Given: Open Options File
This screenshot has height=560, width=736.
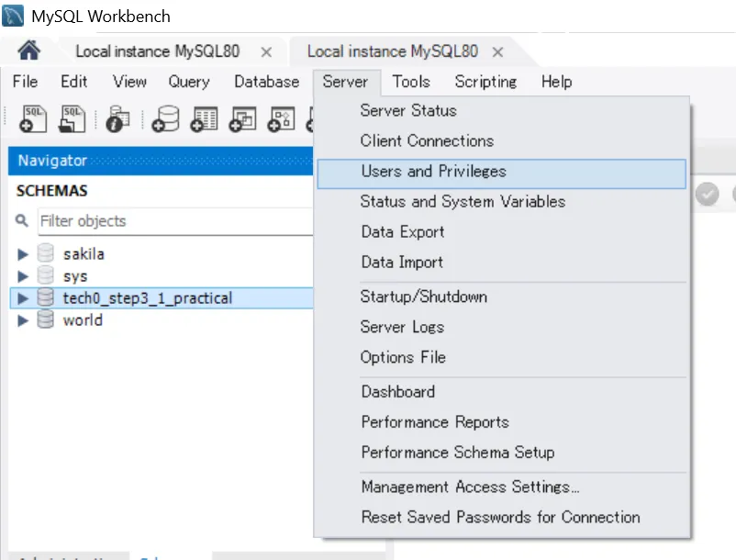Looking at the screenshot, I should (502, 357).
